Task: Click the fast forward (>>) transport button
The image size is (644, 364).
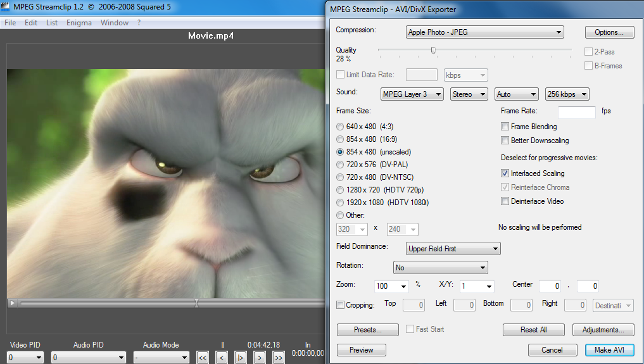Action: [278, 358]
